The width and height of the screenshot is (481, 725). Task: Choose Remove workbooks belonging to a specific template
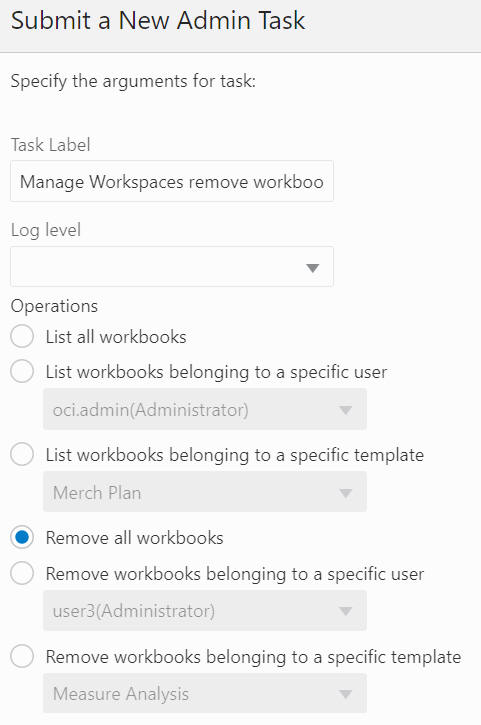pyautogui.click(x=22, y=656)
